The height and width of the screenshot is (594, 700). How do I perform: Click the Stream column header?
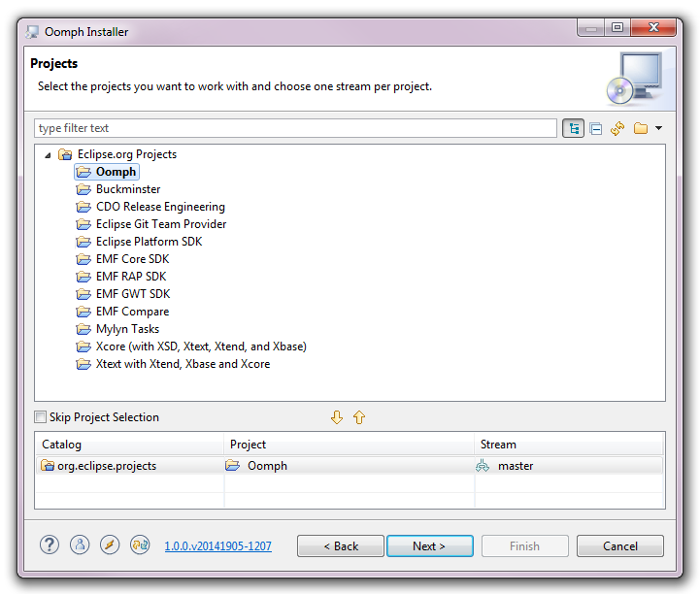click(x=569, y=445)
